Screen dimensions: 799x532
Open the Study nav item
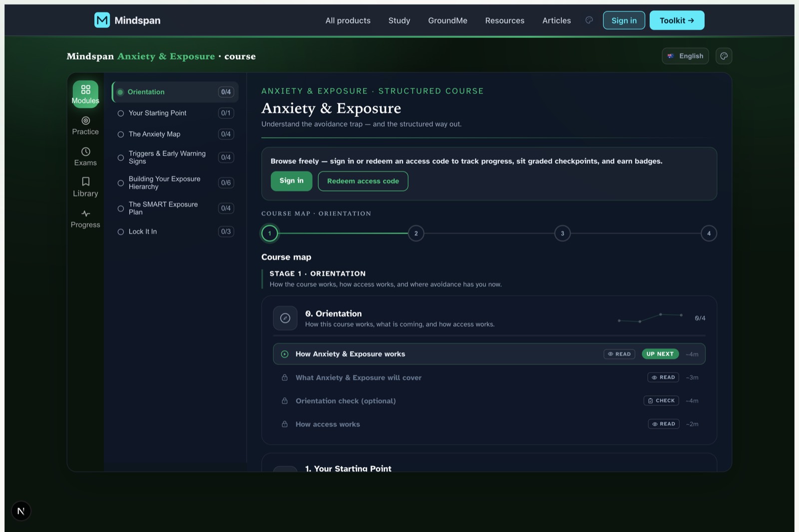399,20
